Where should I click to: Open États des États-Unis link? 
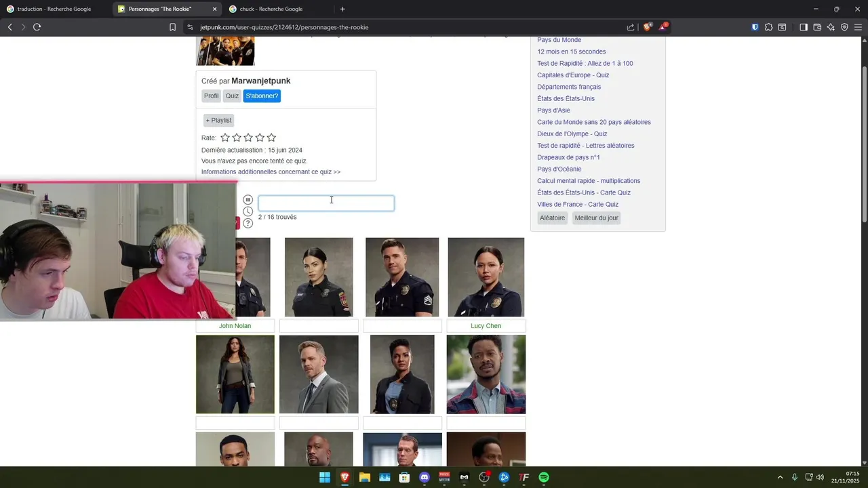(x=566, y=99)
